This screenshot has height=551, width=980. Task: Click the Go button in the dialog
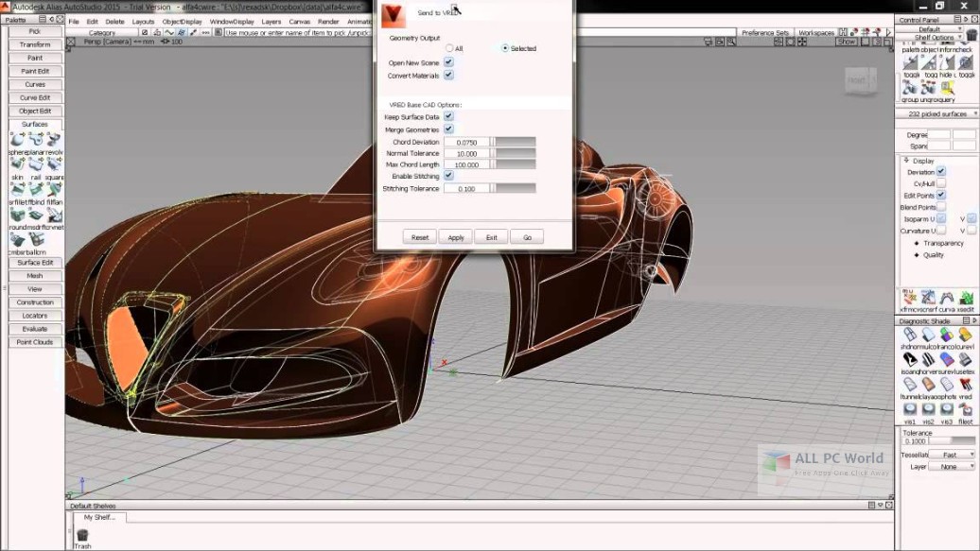coord(527,237)
